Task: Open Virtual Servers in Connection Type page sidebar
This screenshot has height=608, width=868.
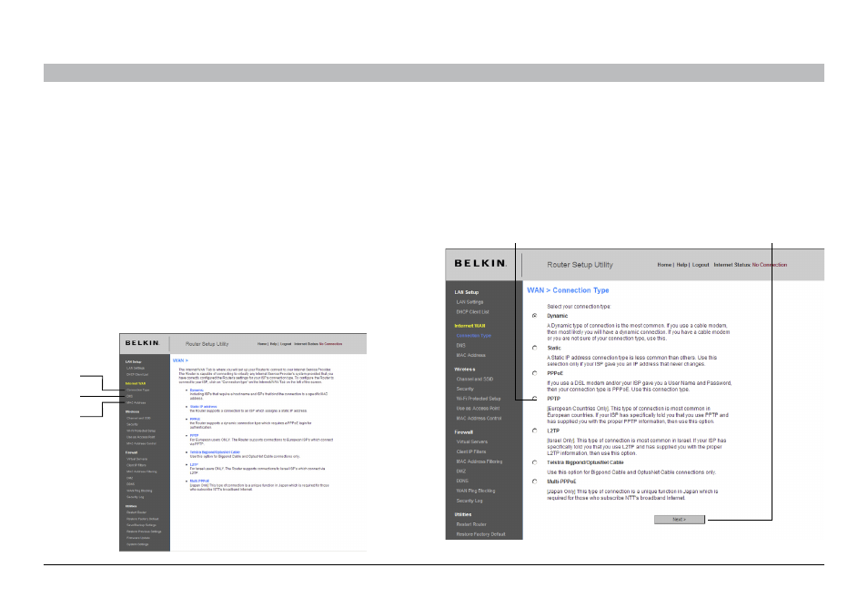Action: tap(471, 441)
